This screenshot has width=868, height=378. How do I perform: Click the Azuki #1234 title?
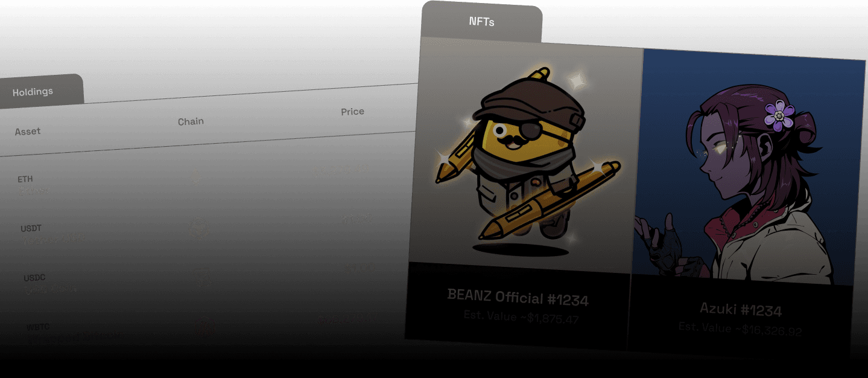coord(741,310)
